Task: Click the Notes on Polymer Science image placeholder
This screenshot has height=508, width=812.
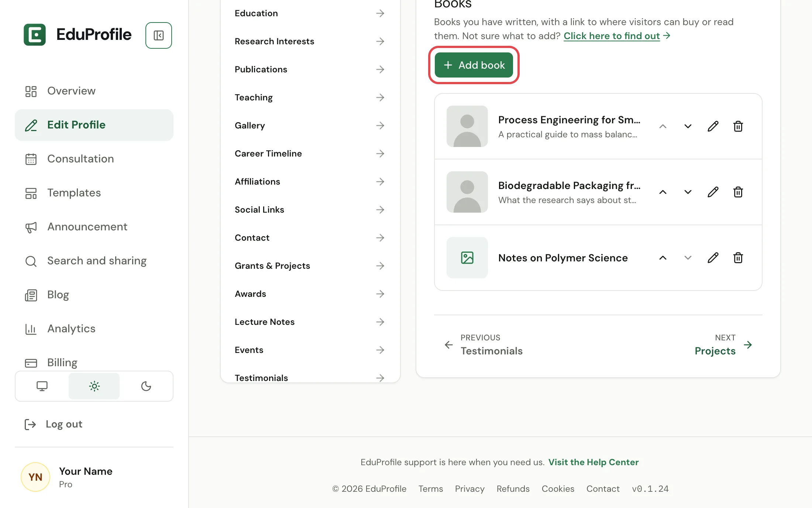Action: [x=467, y=258]
